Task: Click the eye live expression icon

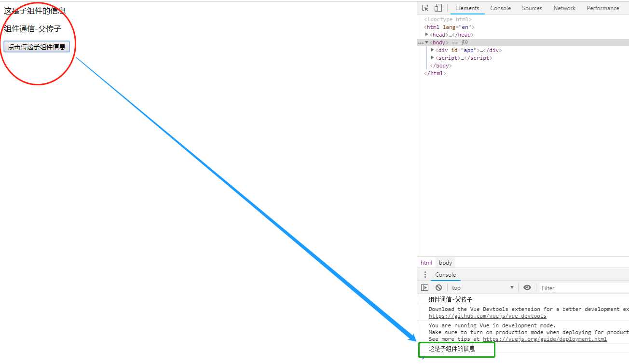Action: [x=527, y=288]
